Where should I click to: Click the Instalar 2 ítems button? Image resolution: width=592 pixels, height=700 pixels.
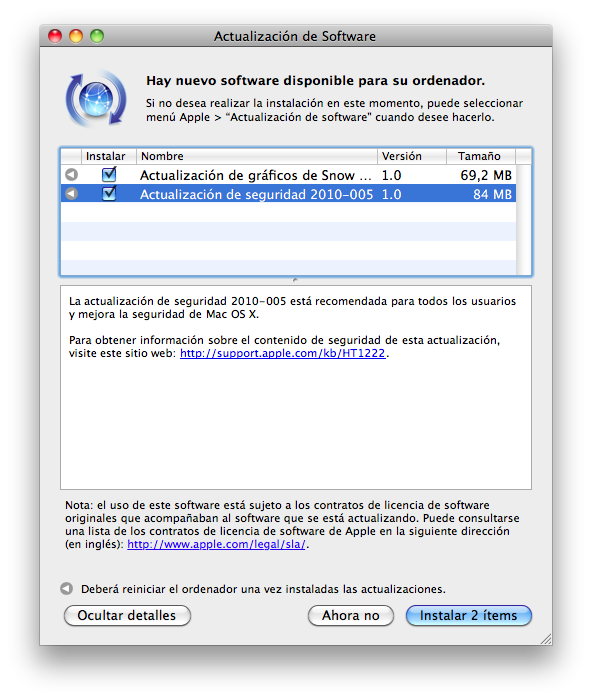[x=469, y=615]
